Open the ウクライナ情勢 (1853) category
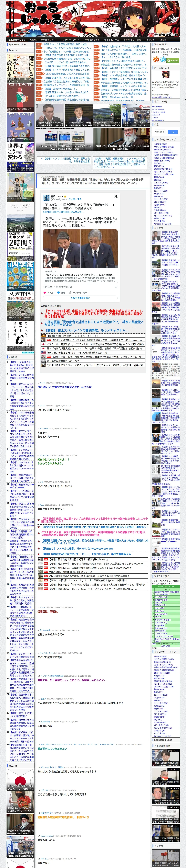The width and height of the screenshot is (186, 868). click(x=164, y=147)
